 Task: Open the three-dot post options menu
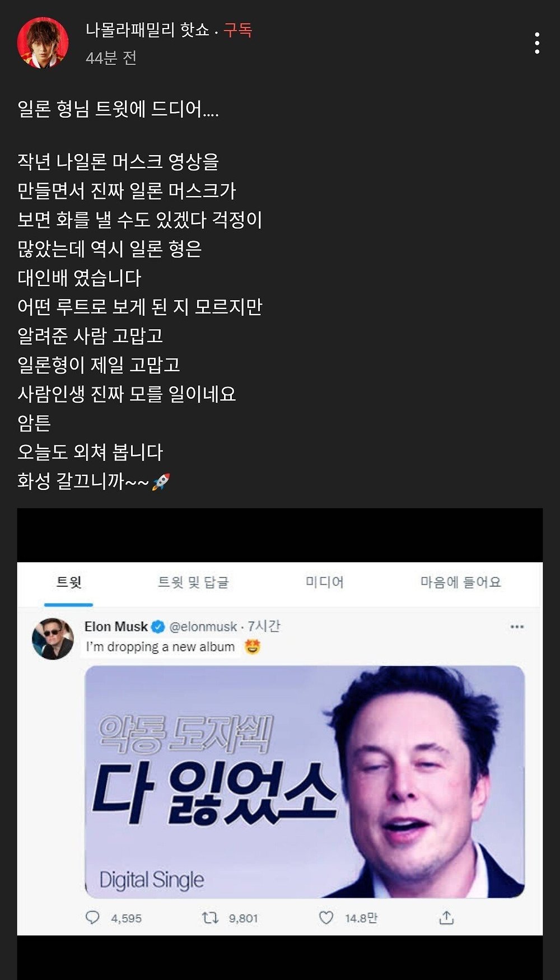[536, 43]
